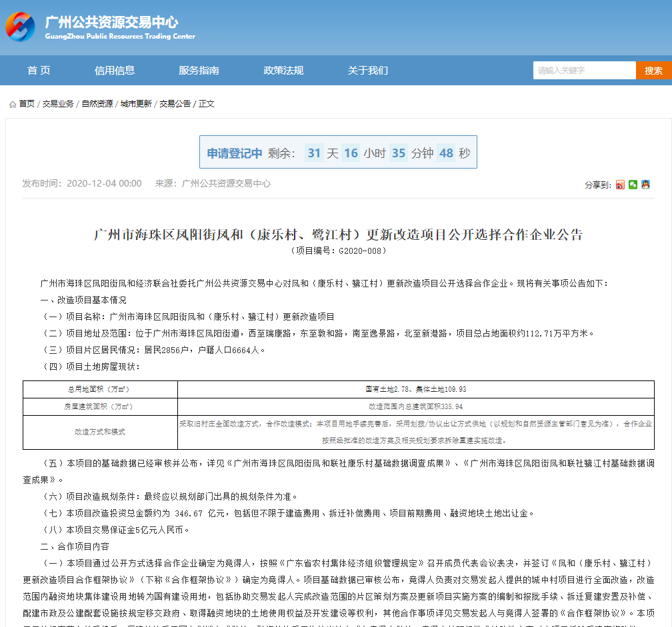Click the keyword search input field
This screenshot has width=672, height=627.
click(584, 70)
